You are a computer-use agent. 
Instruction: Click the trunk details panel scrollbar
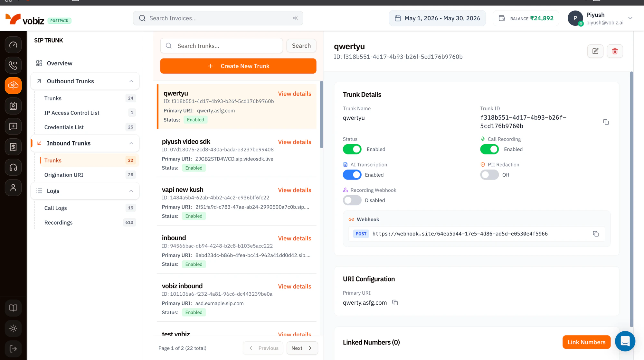(x=631, y=199)
